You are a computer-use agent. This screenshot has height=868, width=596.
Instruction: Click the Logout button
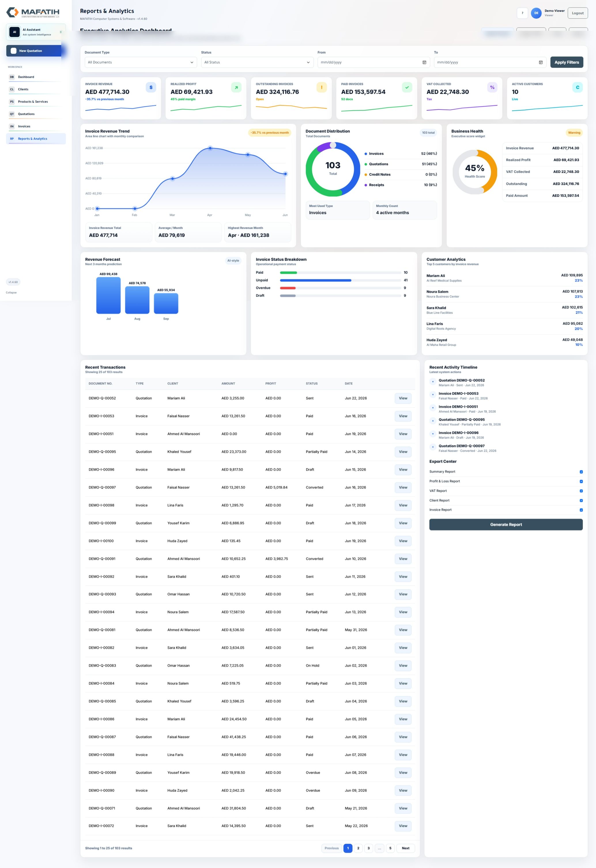coord(577,13)
